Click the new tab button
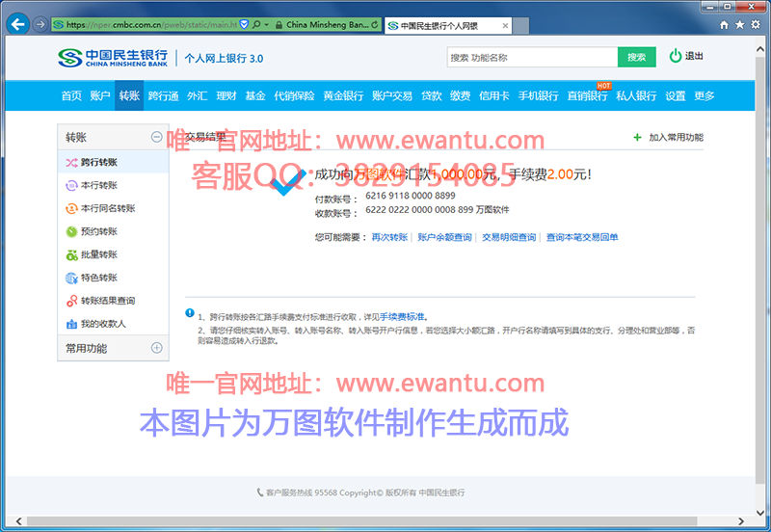This screenshot has width=771, height=532. click(x=520, y=26)
